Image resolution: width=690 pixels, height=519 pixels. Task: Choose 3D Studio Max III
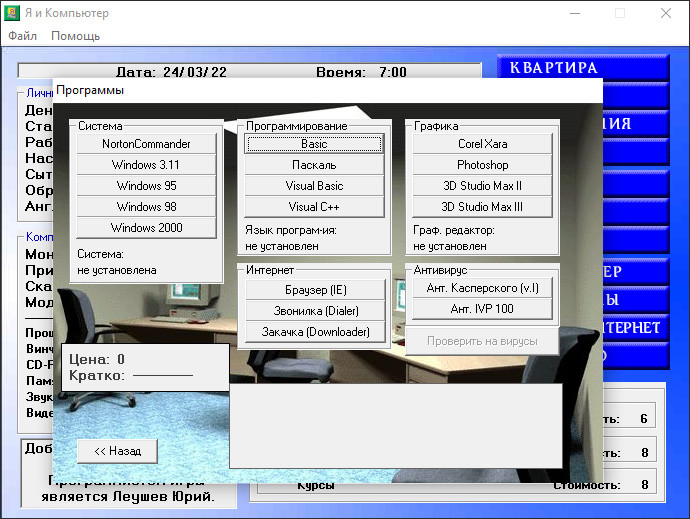(x=482, y=207)
